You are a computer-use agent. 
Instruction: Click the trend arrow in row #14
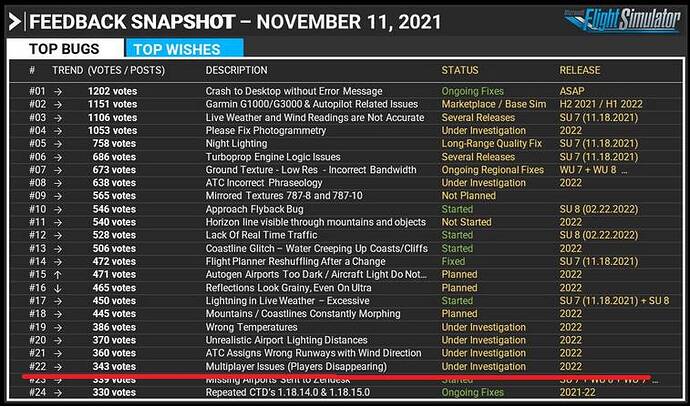(x=58, y=262)
